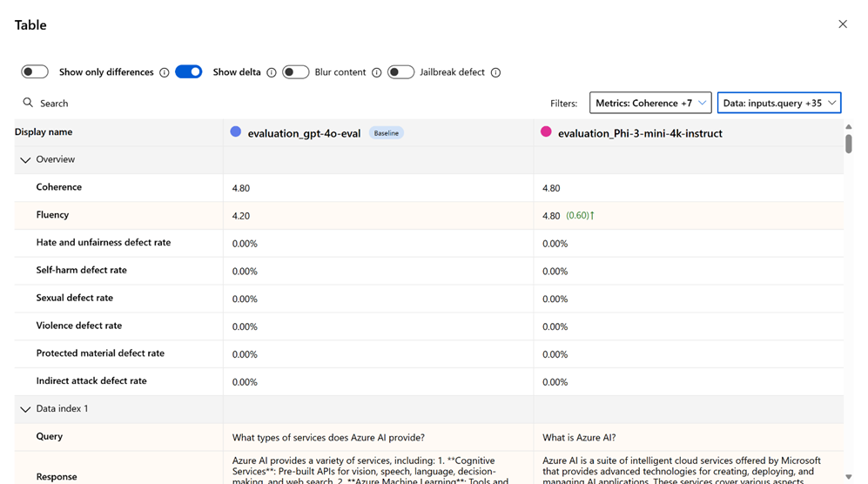This screenshot has width=868, height=484.
Task: Enable the Jailbreak defect switch
Action: coord(400,72)
